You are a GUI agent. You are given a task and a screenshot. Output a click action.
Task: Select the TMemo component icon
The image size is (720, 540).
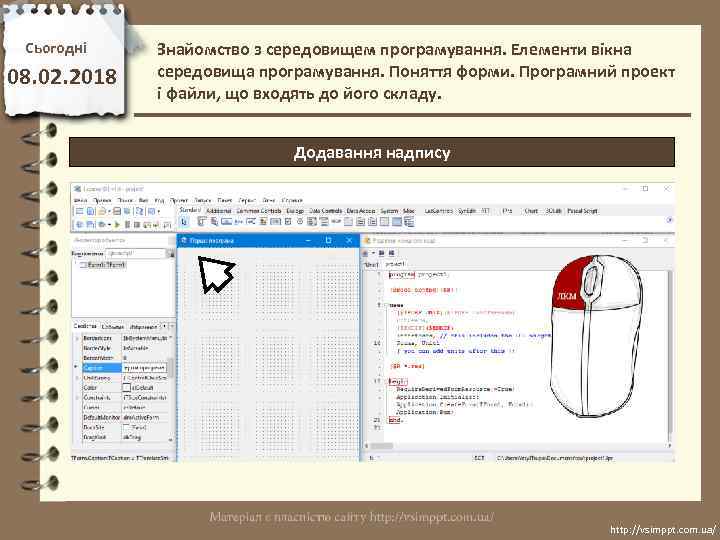(x=263, y=221)
